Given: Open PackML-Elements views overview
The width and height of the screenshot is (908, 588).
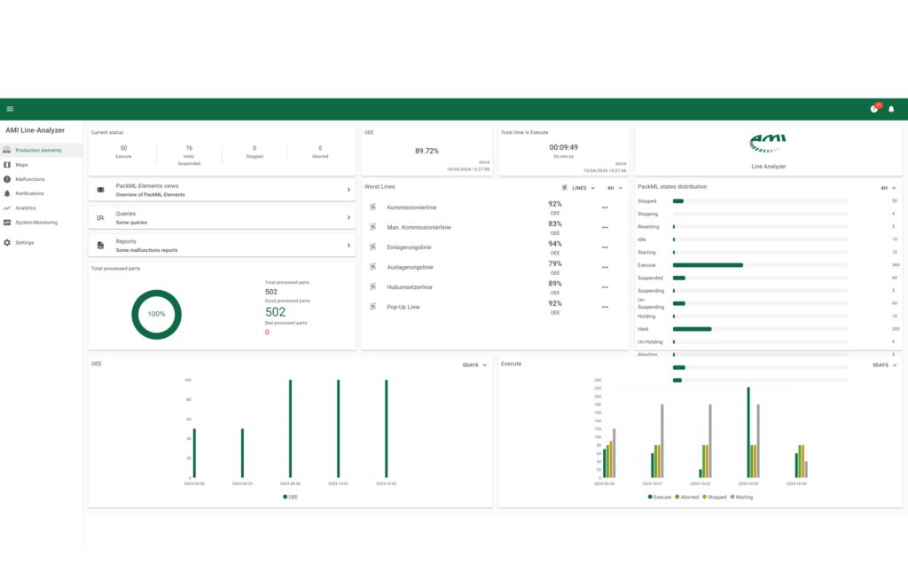Looking at the screenshot, I should (223, 190).
